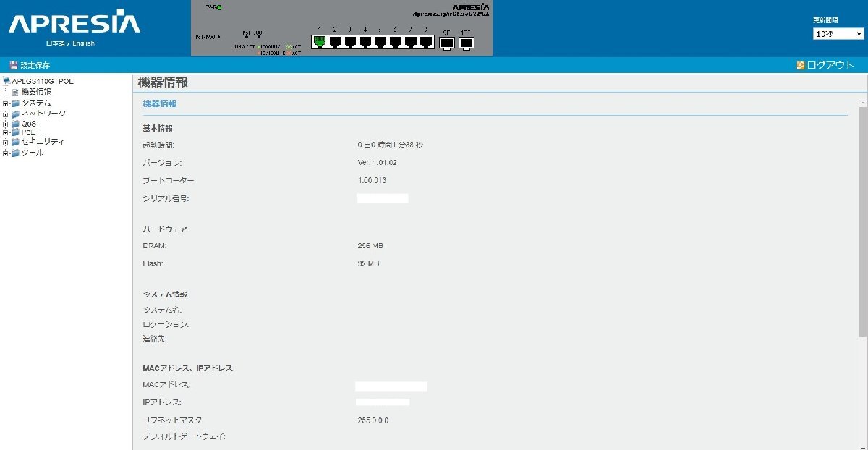Viewport: 868px width, 450px height.
Task: Click port 6 on the switch panel
Action: click(396, 42)
